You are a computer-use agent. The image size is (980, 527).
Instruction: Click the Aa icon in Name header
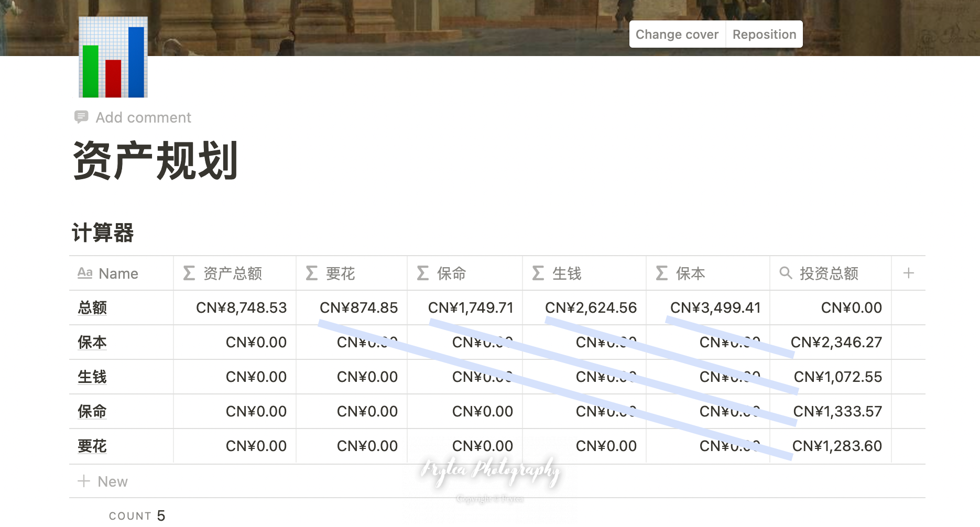pyautogui.click(x=85, y=273)
